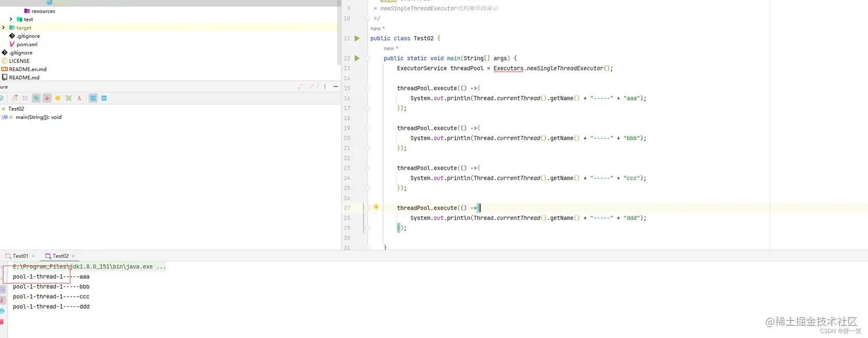
Task: Click console output line ending in ccc
Action: click(51, 297)
